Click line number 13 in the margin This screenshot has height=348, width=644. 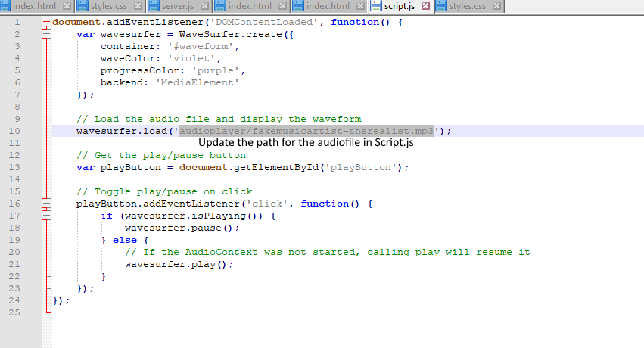click(x=14, y=167)
